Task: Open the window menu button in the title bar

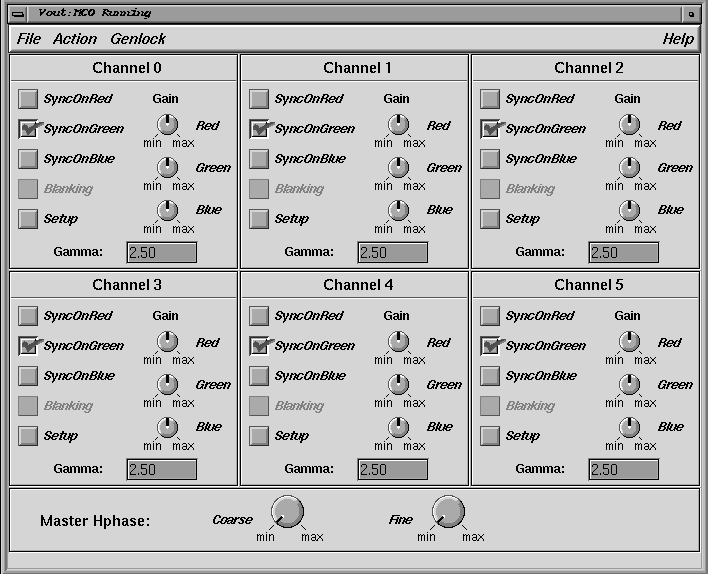Action: point(18,14)
